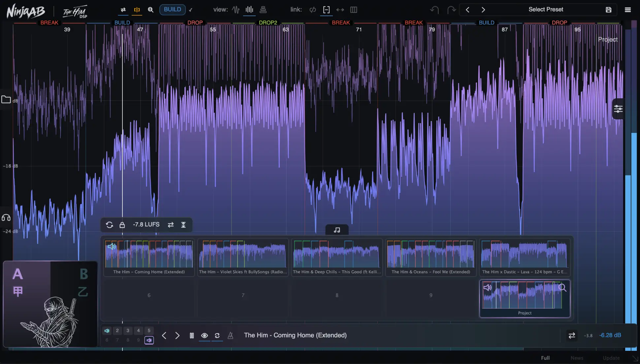Select the three-column link mode icon

coord(354,10)
